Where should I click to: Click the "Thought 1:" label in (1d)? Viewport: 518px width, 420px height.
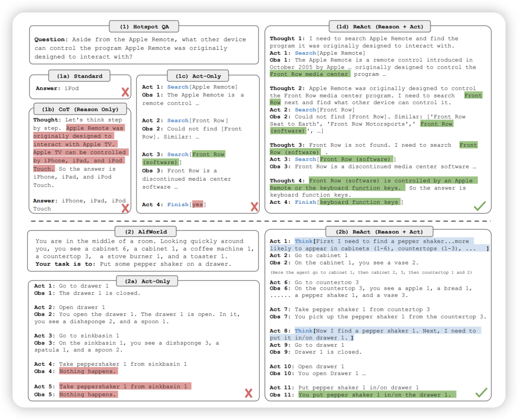[287, 39]
